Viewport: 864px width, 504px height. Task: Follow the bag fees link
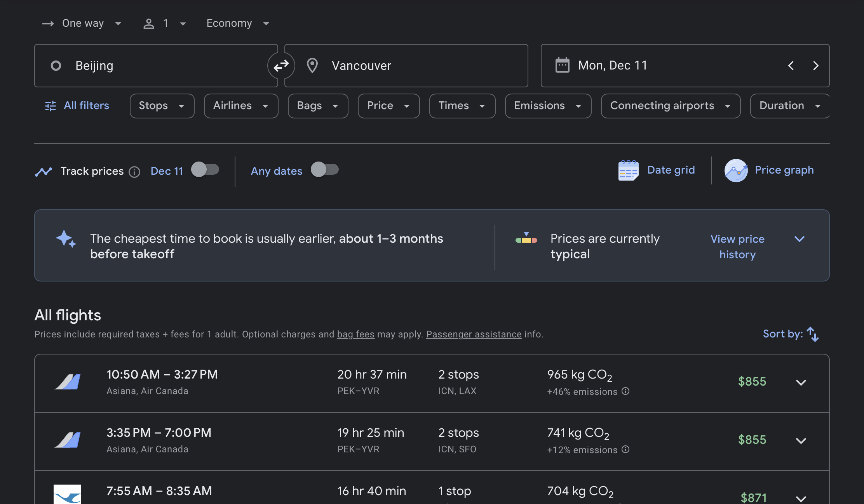355,334
